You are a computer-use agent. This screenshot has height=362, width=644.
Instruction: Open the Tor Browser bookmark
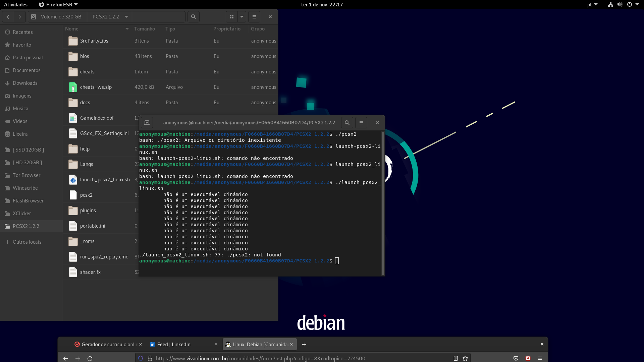point(32,175)
